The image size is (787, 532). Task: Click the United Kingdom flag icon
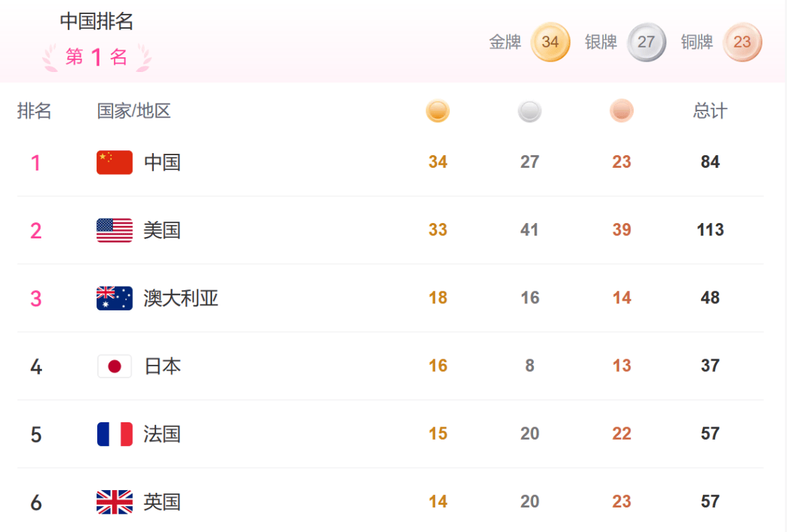[x=114, y=501]
